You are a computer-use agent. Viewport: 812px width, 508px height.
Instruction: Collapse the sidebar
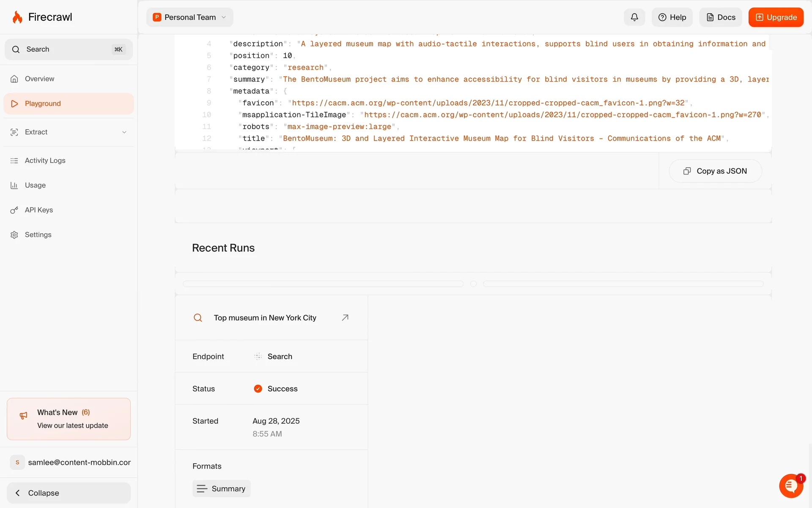[69, 493]
